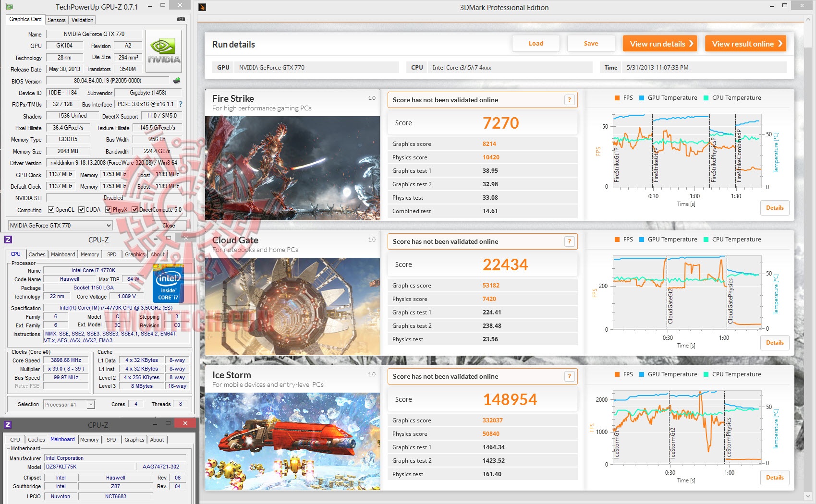This screenshot has height=504, width=816.
Task: Open About tab in the CPU-Z Processor window
Action: pos(158,254)
